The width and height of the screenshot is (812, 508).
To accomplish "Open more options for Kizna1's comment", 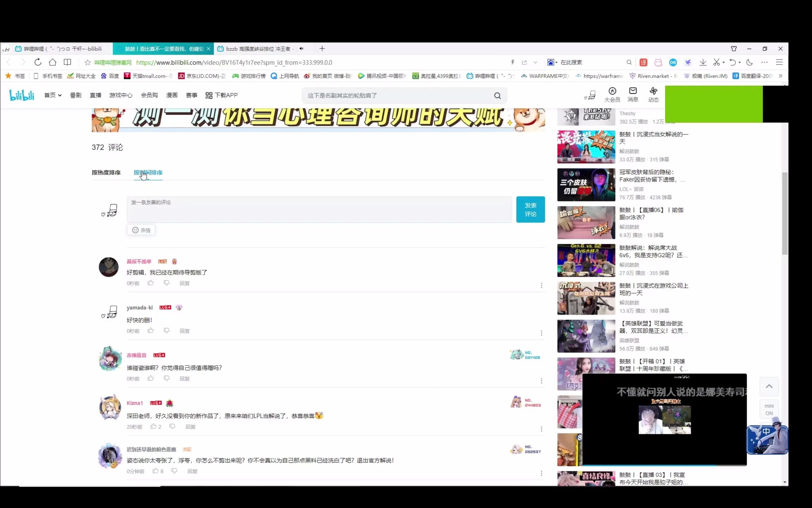I will click(x=541, y=429).
